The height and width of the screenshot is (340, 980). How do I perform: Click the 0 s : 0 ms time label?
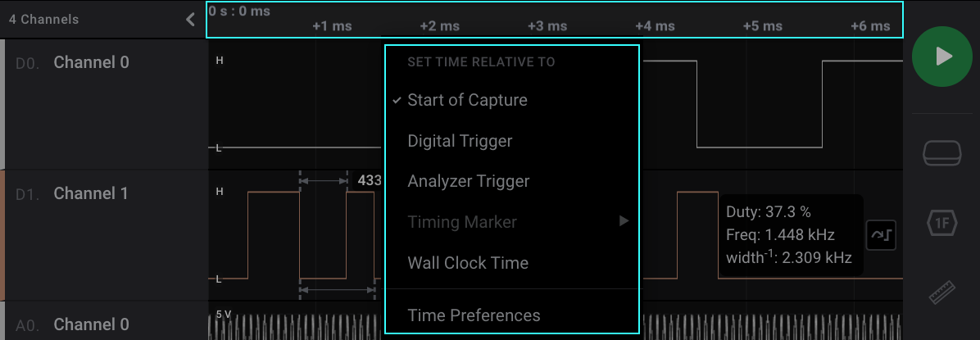coord(239,11)
